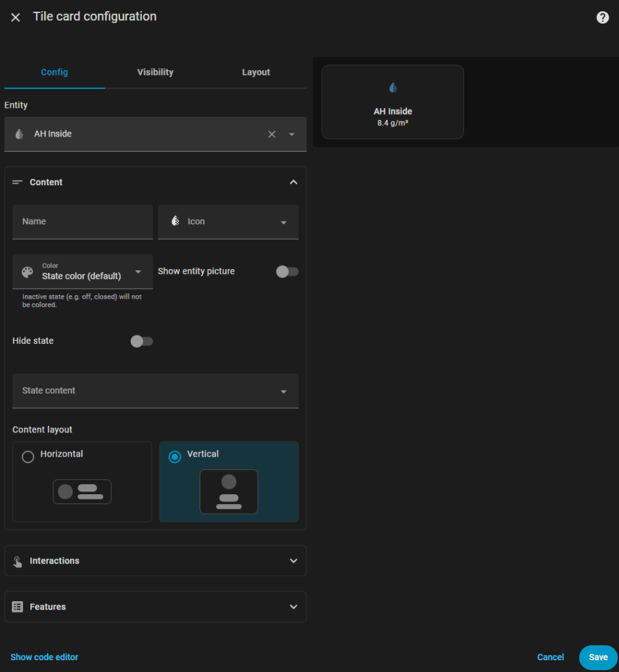The height and width of the screenshot is (672, 619).
Task: Click the Horizontal layout preview thumbnail
Action: [x=82, y=492]
